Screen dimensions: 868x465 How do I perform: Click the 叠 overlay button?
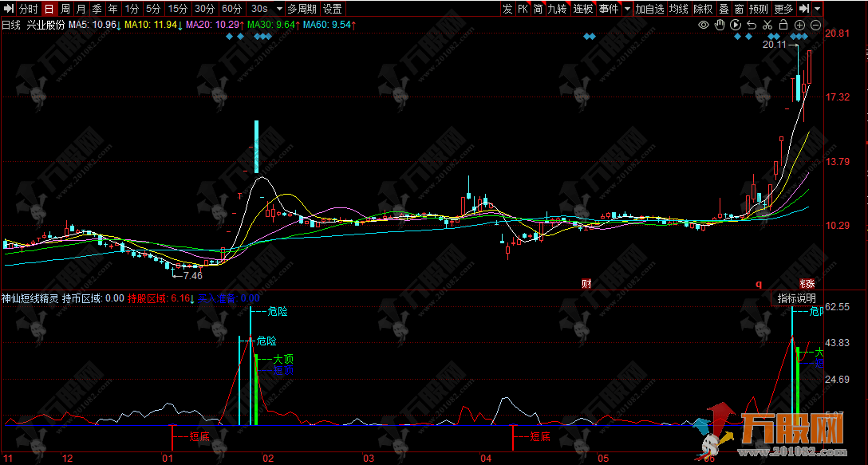[724, 9]
